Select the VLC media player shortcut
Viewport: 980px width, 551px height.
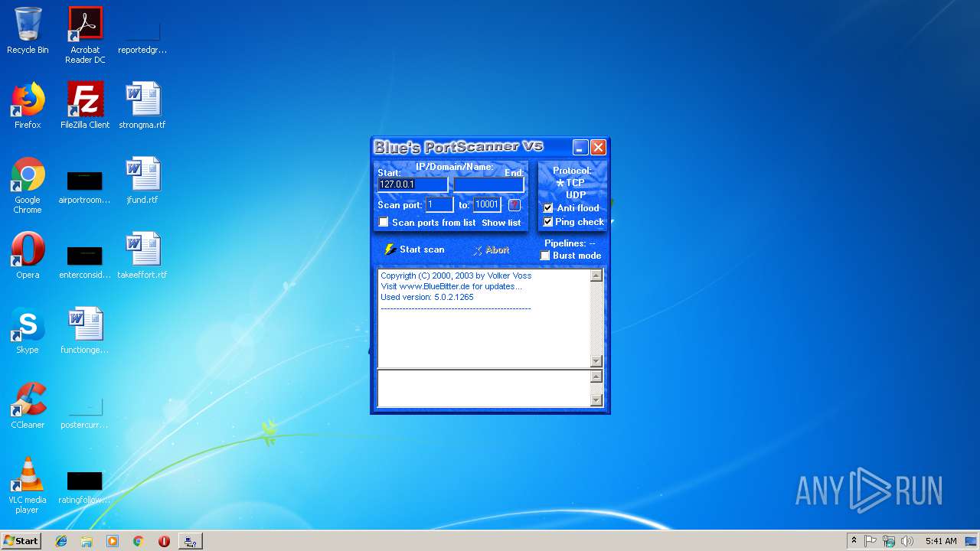tap(28, 485)
